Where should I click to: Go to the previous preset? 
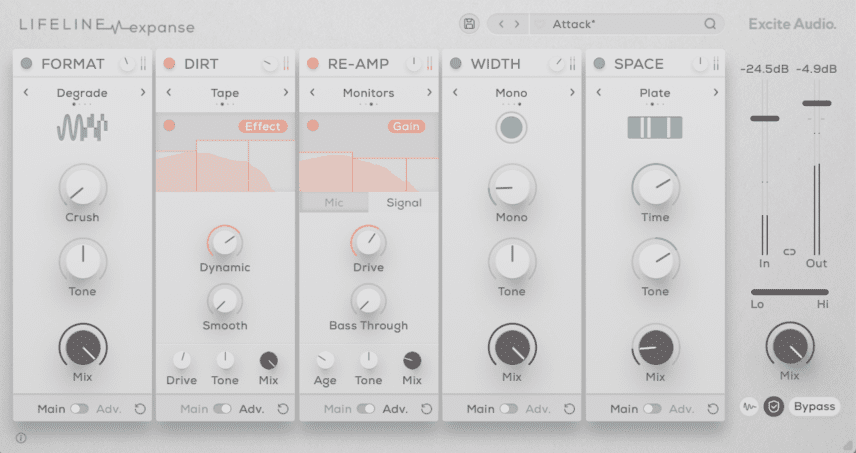[x=501, y=24]
